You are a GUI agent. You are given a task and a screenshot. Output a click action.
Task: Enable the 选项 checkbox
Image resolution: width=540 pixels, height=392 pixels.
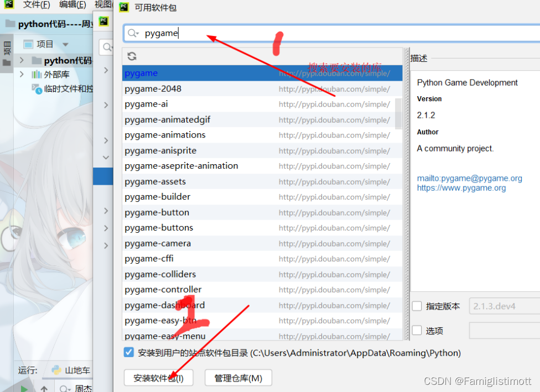(x=416, y=330)
